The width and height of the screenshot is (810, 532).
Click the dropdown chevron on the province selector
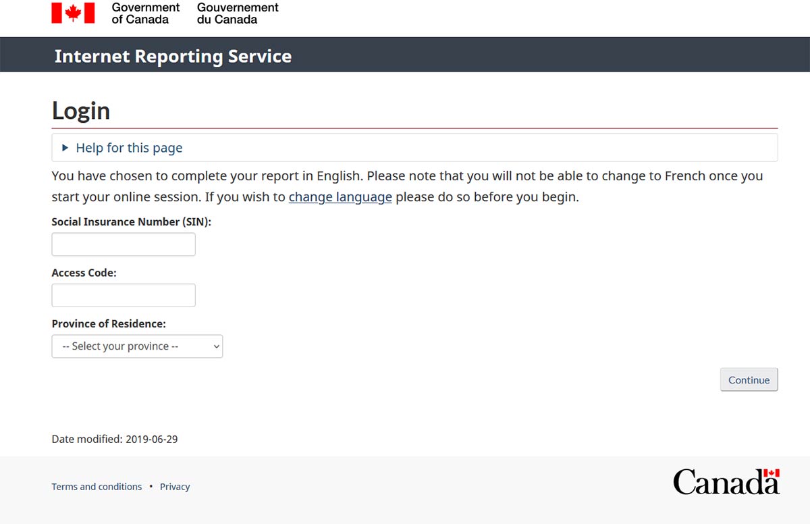coord(215,346)
